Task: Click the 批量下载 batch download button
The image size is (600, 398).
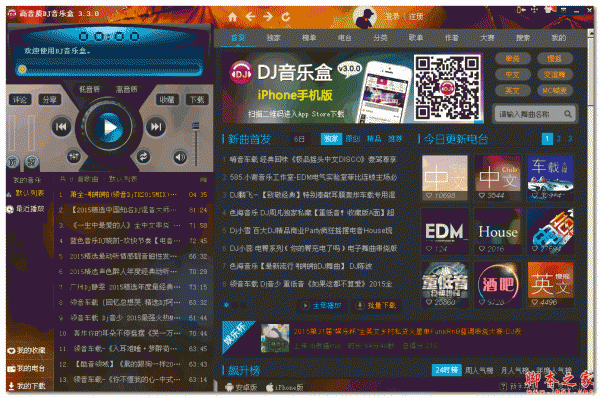Action: [376, 305]
